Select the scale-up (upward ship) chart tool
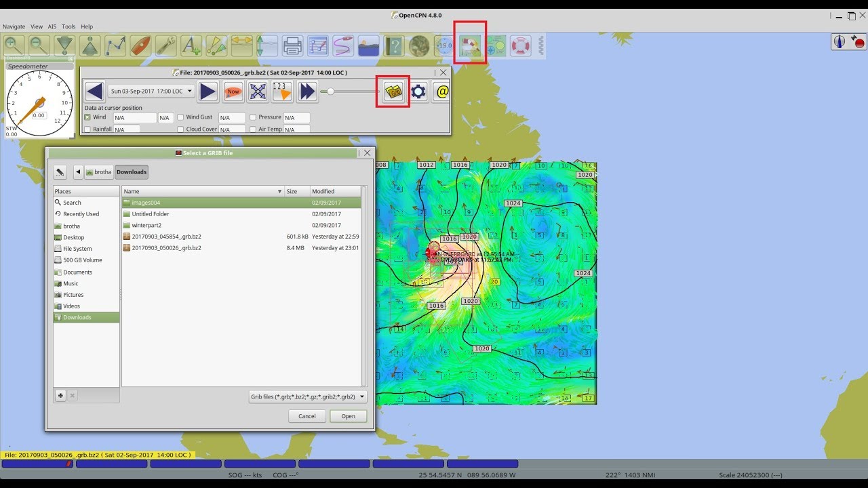Screen dimensions: 868x488 [90, 45]
